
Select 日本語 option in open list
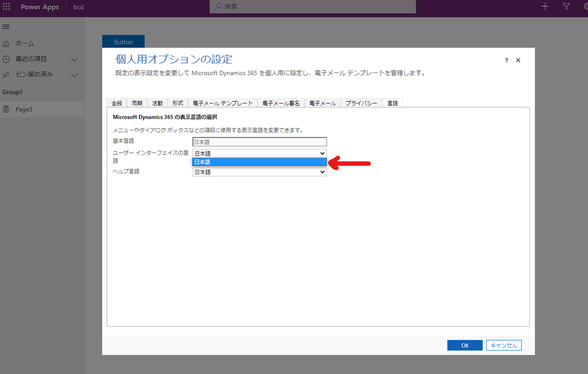click(x=259, y=162)
